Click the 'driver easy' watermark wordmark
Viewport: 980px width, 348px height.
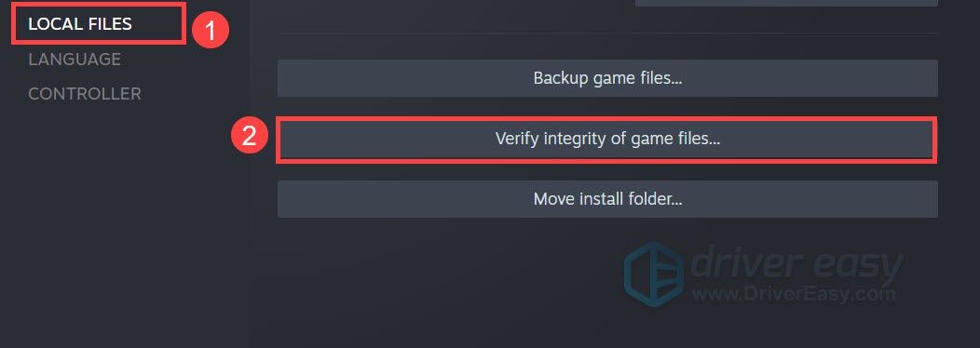[796, 265]
